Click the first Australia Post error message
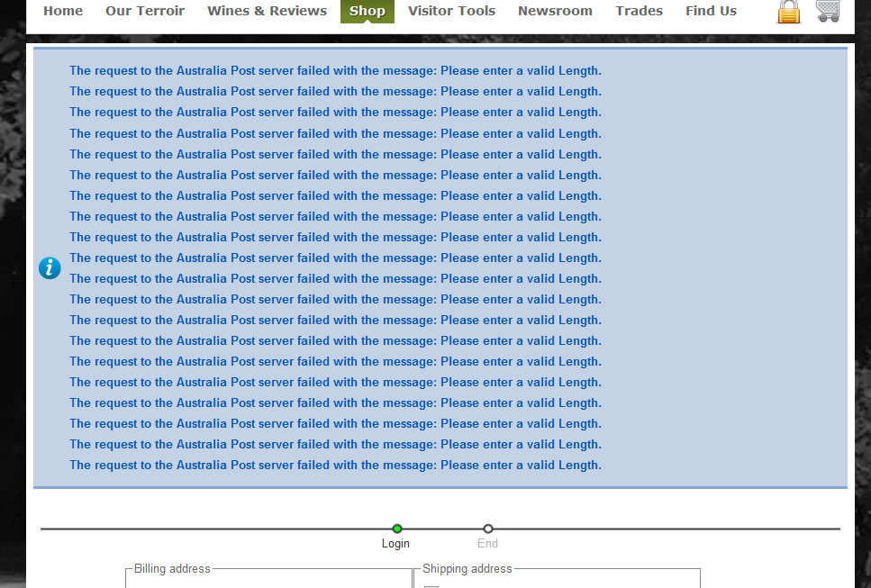This screenshot has width=871, height=588. 335,70
